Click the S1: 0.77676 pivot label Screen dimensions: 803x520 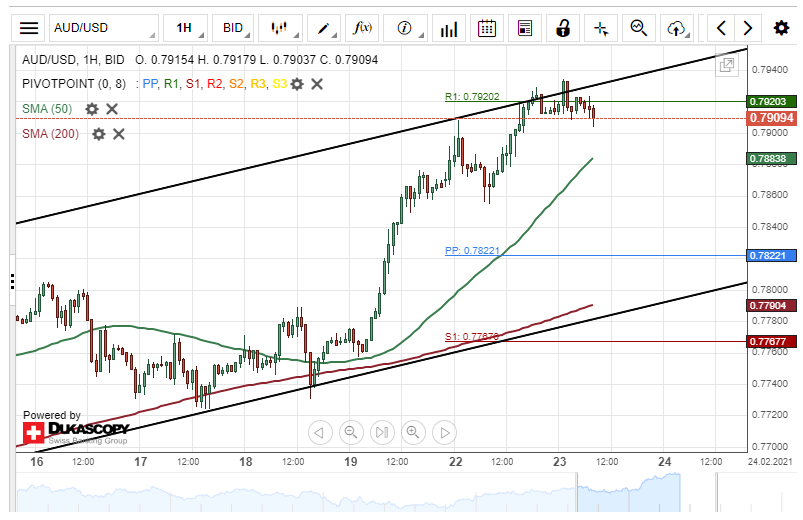pos(472,337)
